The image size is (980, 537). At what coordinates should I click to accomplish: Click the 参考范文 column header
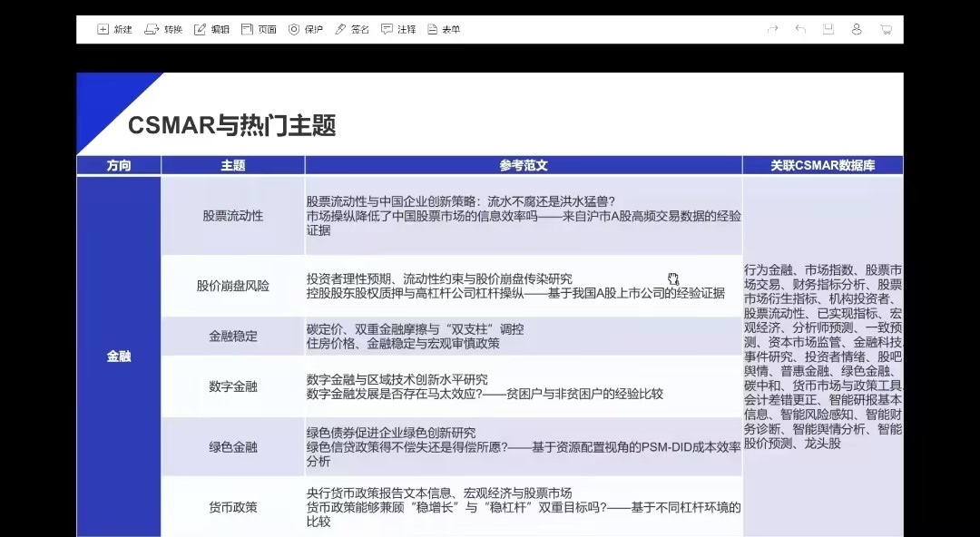(x=524, y=165)
